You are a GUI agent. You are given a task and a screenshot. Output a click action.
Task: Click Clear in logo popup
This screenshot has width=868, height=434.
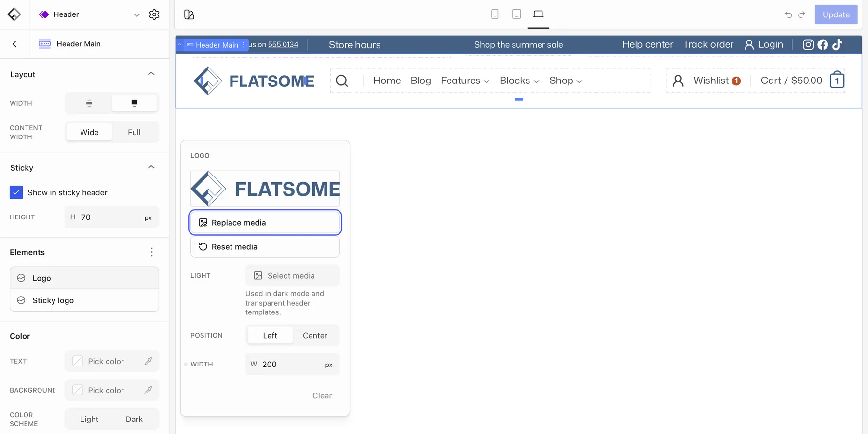tap(322, 395)
